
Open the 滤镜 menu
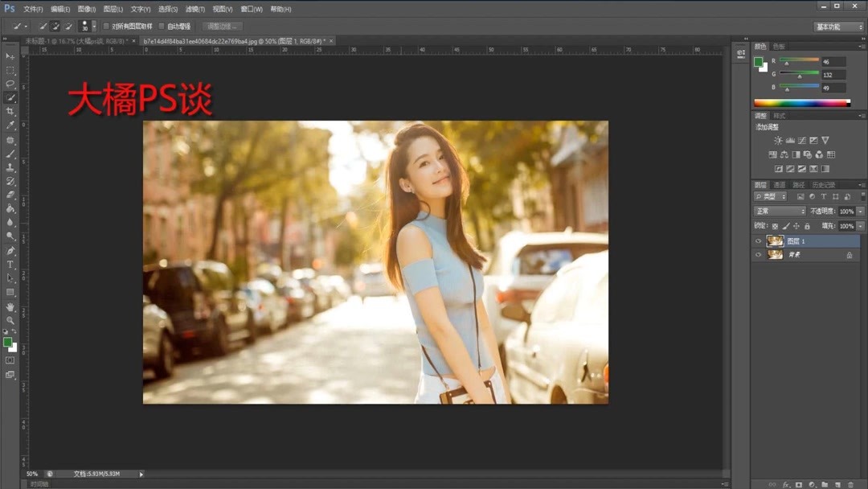(194, 10)
